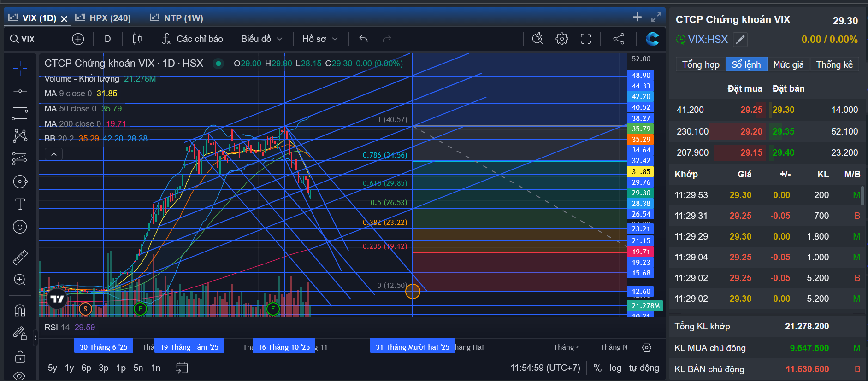
Task: Set the range to 1n
Action: [156, 368]
